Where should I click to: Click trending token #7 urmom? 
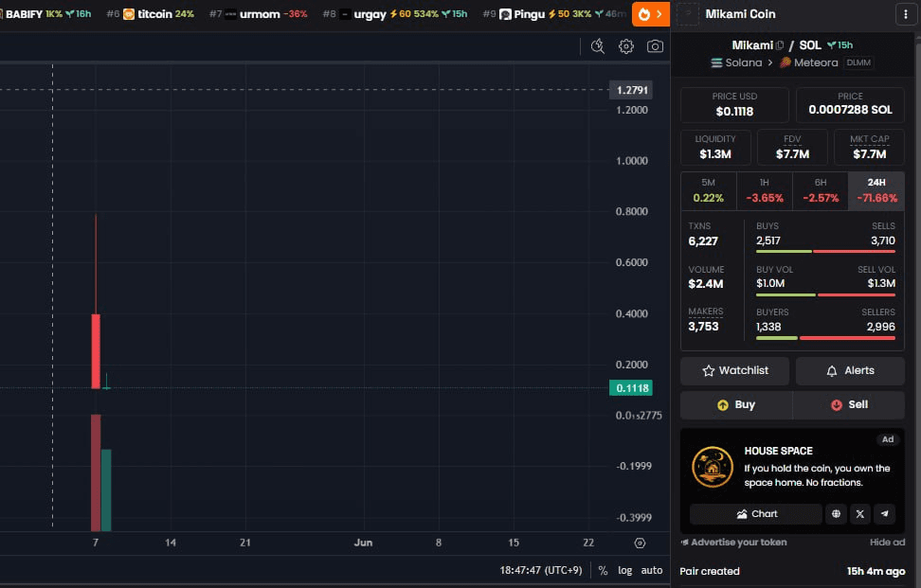259,13
